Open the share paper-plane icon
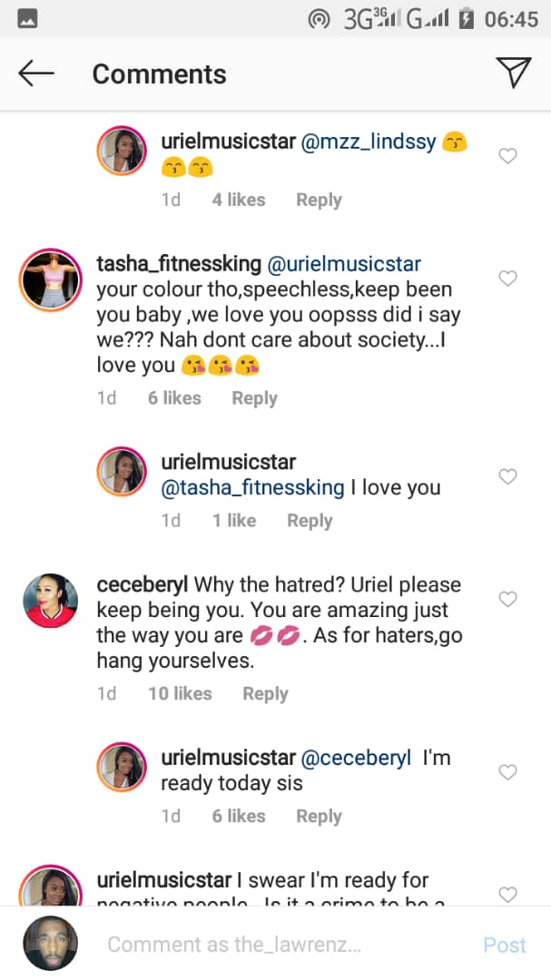The height and width of the screenshot is (980, 551). [x=514, y=73]
